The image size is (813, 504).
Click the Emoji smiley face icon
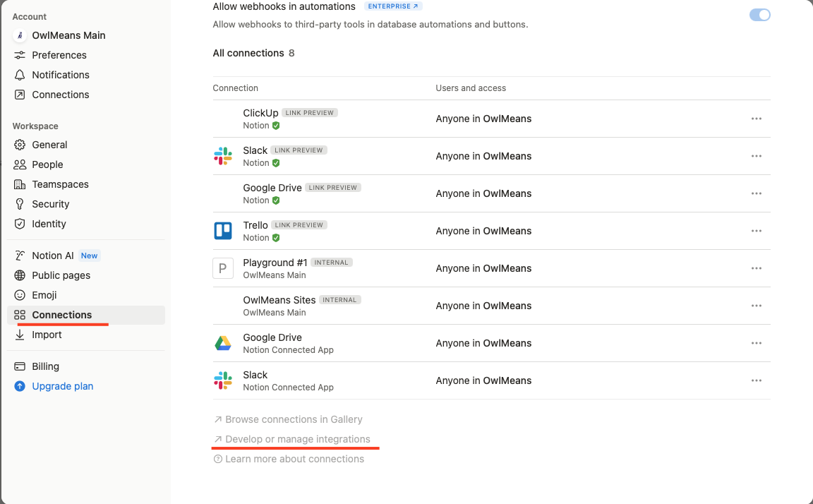[20, 295]
